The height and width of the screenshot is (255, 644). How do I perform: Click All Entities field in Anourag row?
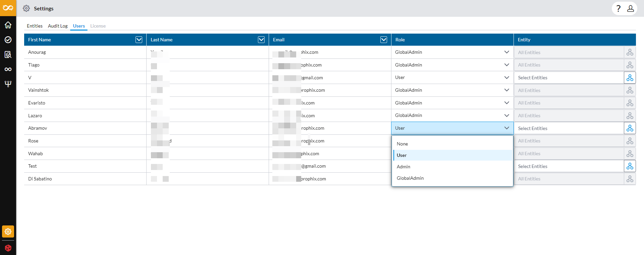pyautogui.click(x=569, y=52)
